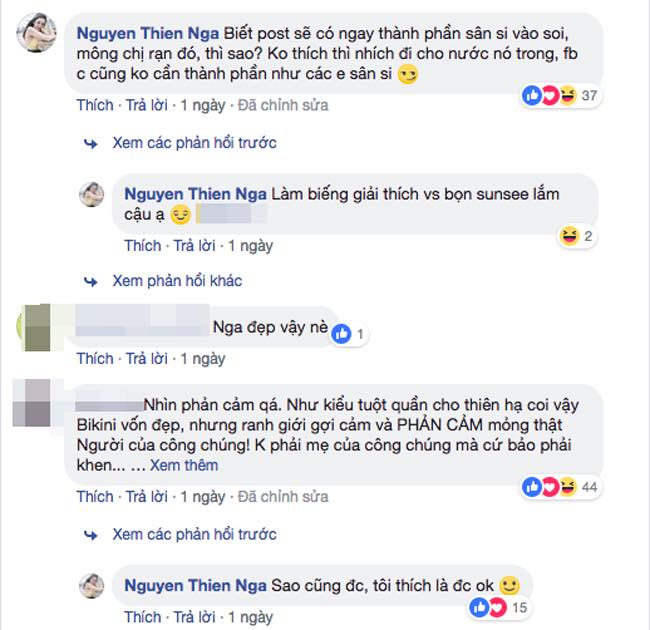Click the like reaction on "Nga đẹp vậy nè"

click(x=341, y=333)
